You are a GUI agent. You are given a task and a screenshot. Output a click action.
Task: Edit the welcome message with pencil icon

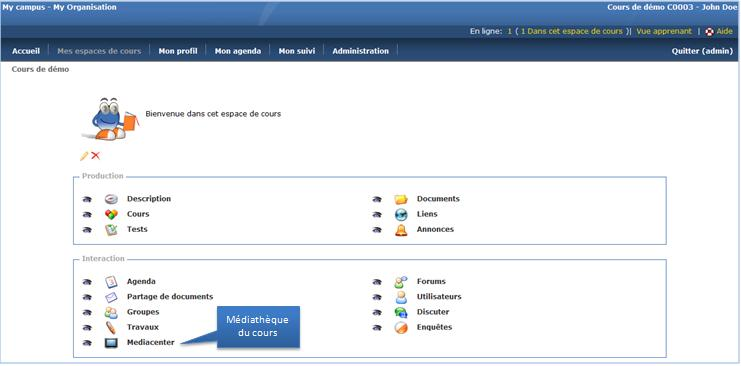coord(84,156)
